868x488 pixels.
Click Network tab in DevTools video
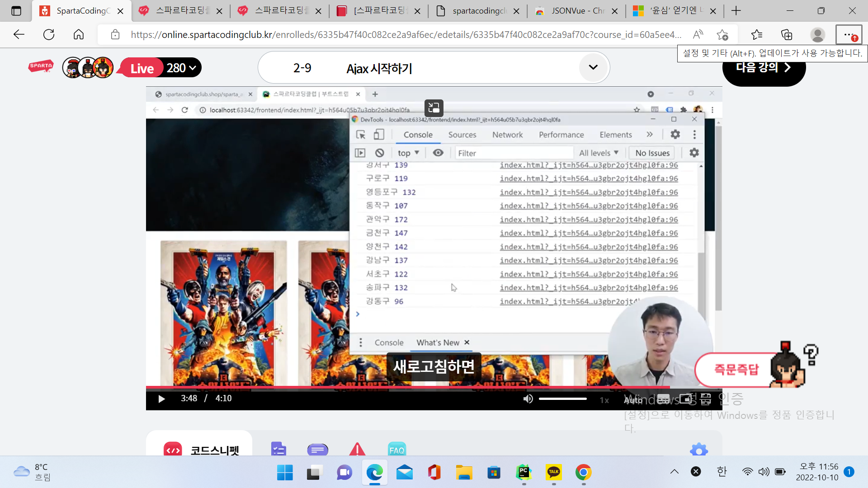[x=507, y=135]
